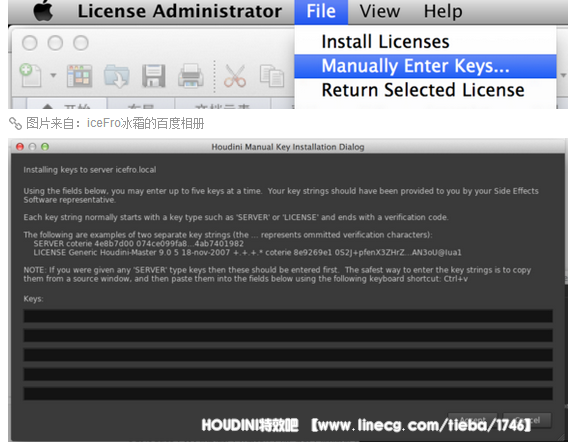569x442 pixels.
Task: Click the save floppy disk icon
Action: [x=153, y=76]
